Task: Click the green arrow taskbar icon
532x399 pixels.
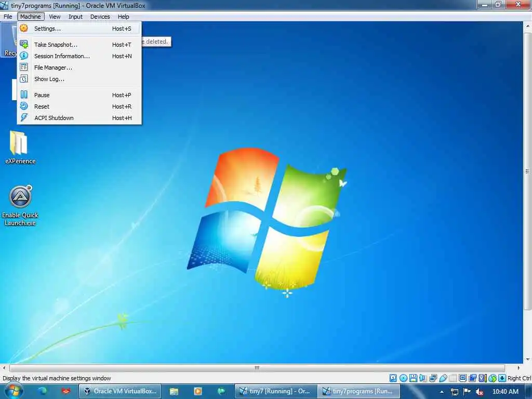Action: [221, 391]
